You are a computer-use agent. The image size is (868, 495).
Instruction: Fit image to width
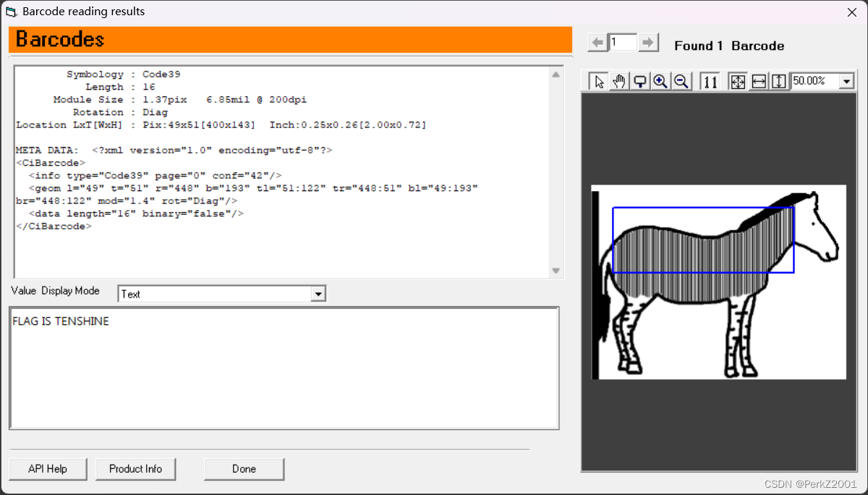pos(758,82)
